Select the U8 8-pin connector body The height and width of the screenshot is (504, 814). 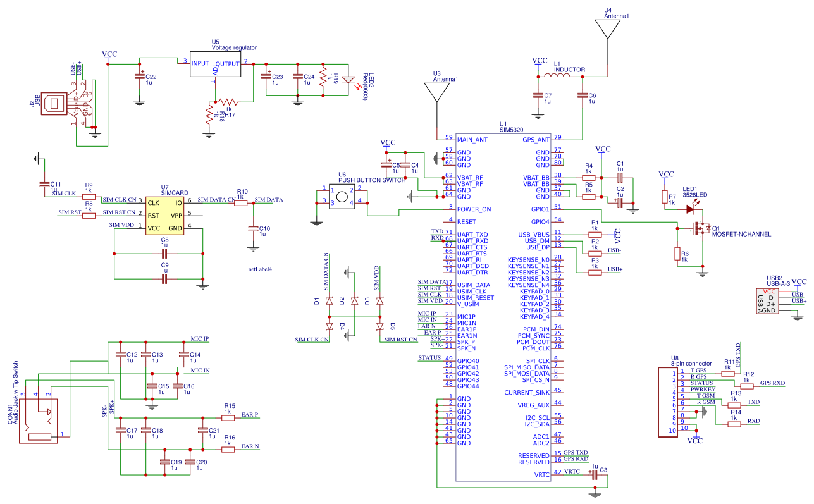point(669,402)
